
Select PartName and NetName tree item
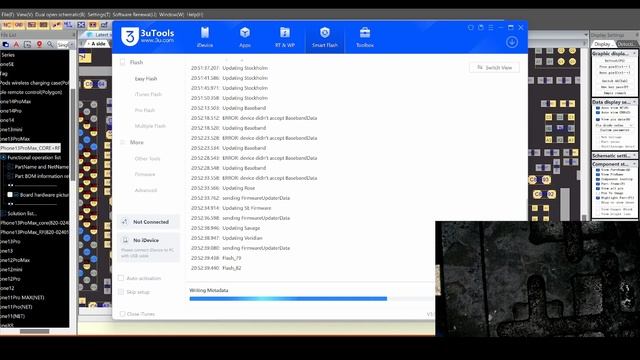pyautogui.click(x=41, y=167)
